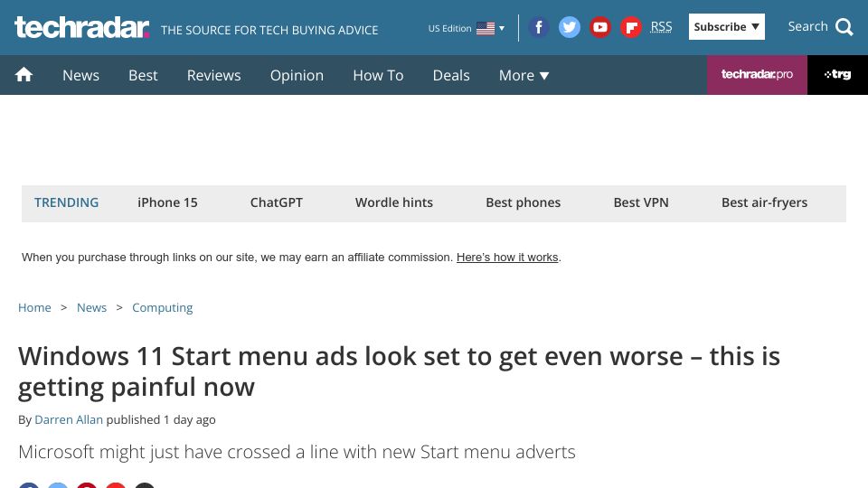The image size is (868, 488).
Task: Open the How To menu item
Action: [x=378, y=75]
